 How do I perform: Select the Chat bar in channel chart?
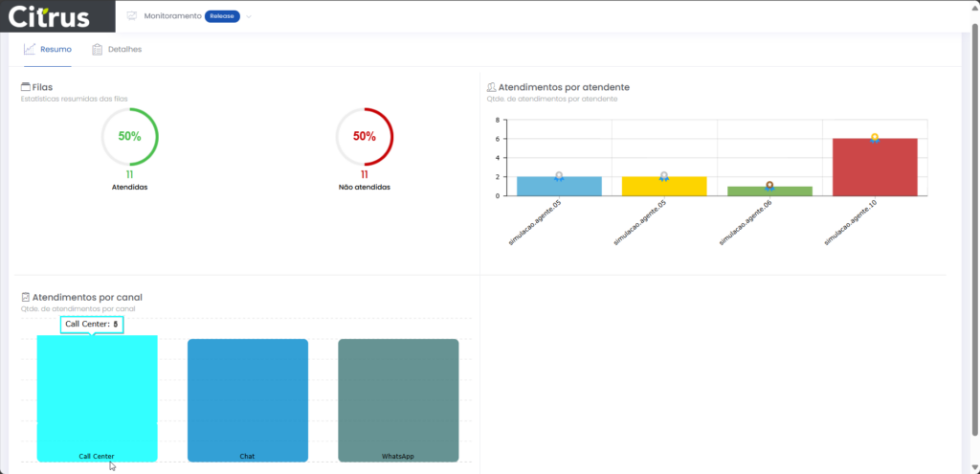click(x=247, y=397)
